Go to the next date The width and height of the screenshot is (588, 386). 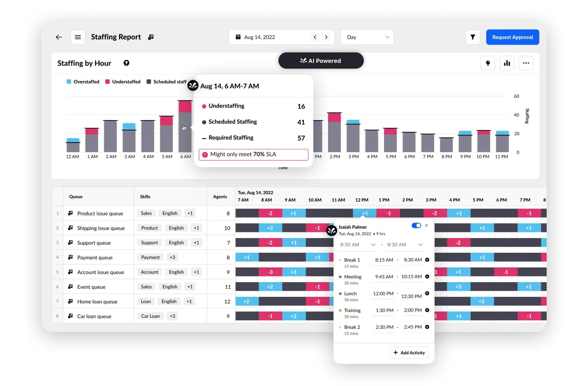pyautogui.click(x=326, y=37)
